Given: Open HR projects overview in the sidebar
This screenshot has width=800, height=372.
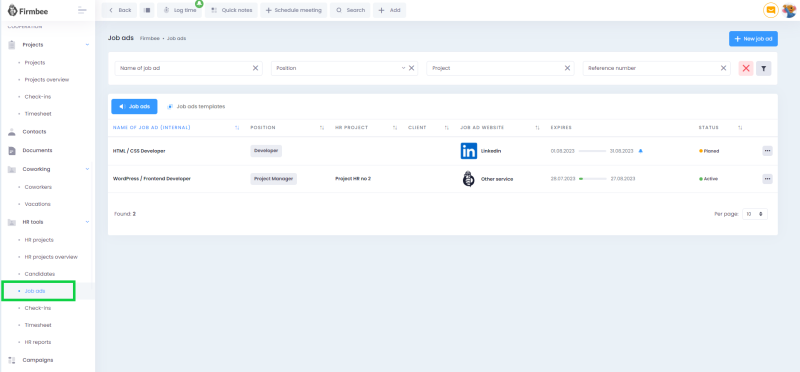Looking at the screenshot, I should pyautogui.click(x=51, y=257).
